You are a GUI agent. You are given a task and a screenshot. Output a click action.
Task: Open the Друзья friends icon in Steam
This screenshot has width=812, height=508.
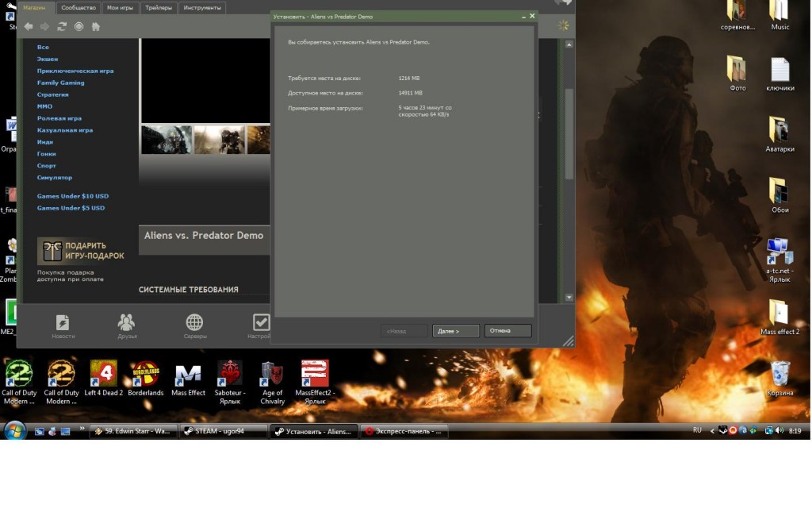pyautogui.click(x=127, y=326)
